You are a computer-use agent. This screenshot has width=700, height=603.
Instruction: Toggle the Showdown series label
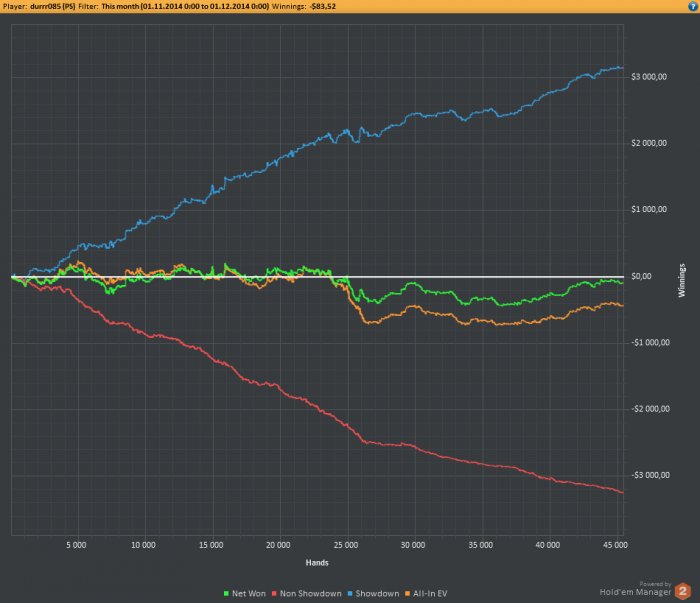[377, 594]
